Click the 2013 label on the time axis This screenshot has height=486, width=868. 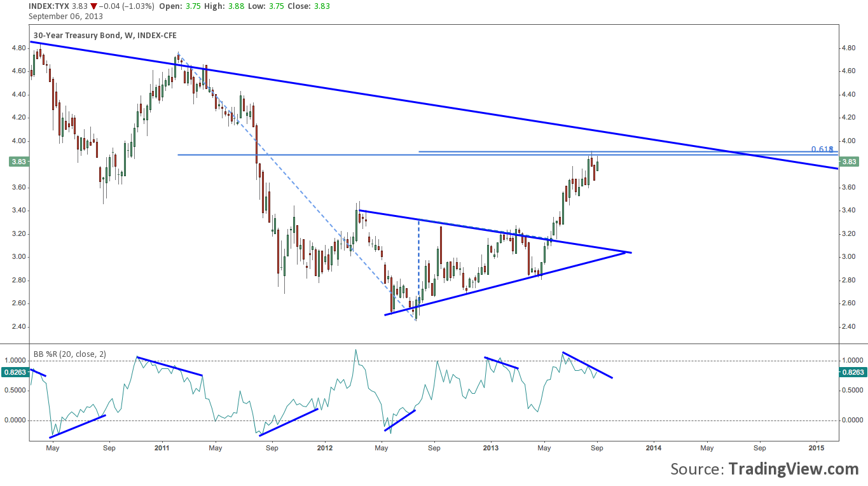click(x=490, y=448)
